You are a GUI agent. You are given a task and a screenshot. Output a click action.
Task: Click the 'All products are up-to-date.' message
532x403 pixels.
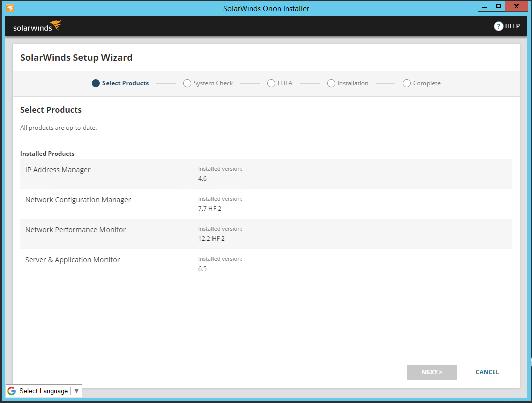click(59, 128)
